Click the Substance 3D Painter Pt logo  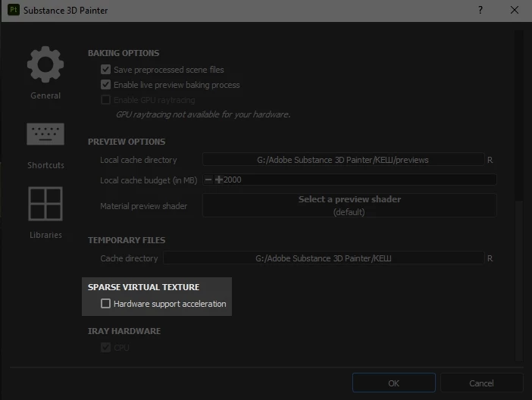[14, 10]
